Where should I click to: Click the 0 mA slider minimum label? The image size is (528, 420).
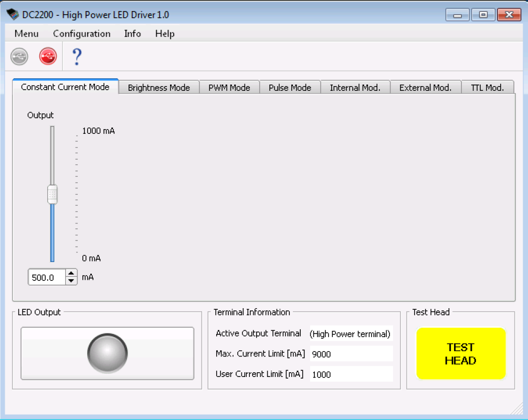[91, 258]
